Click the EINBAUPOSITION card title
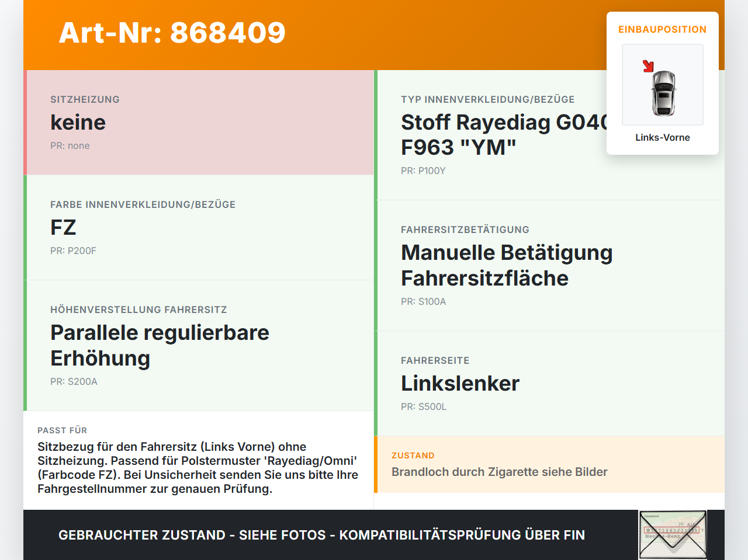Image resolution: width=748 pixels, height=560 pixels. click(663, 29)
